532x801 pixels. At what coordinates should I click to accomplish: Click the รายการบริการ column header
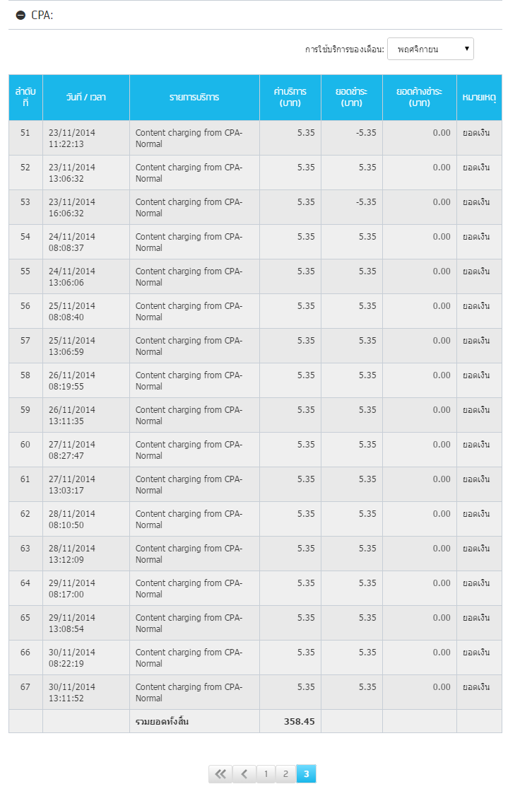pyautogui.click(x=194, y=97)
